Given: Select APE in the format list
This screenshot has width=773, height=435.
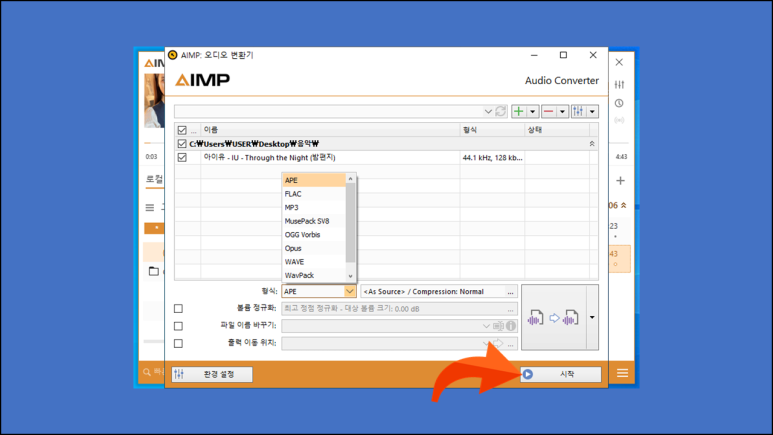Looking at the screenshot, I should pos(314,181).
